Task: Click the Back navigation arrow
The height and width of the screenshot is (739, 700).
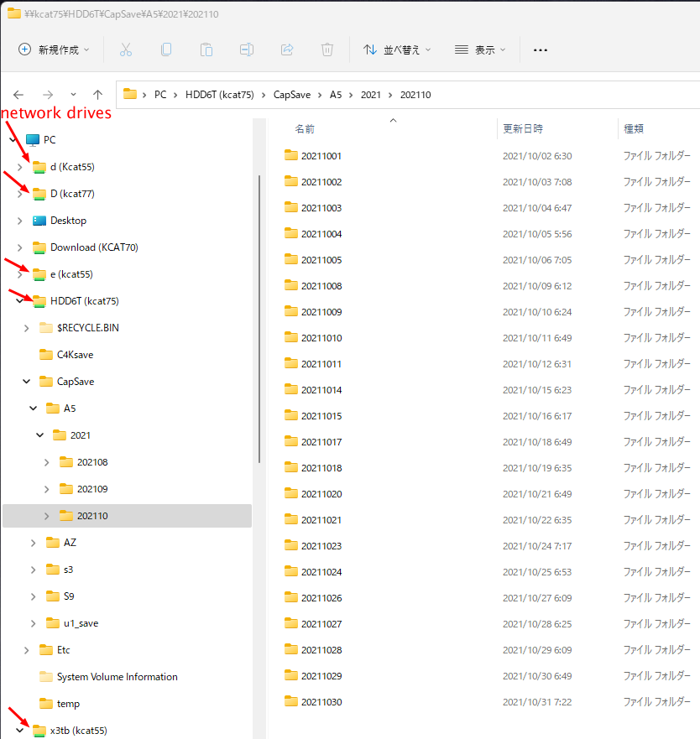Action: [x=18, y=95]
